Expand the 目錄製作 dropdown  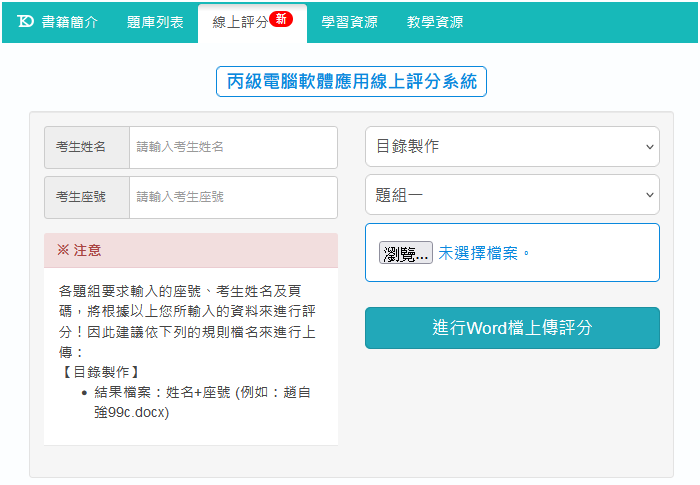click(512, 147)
